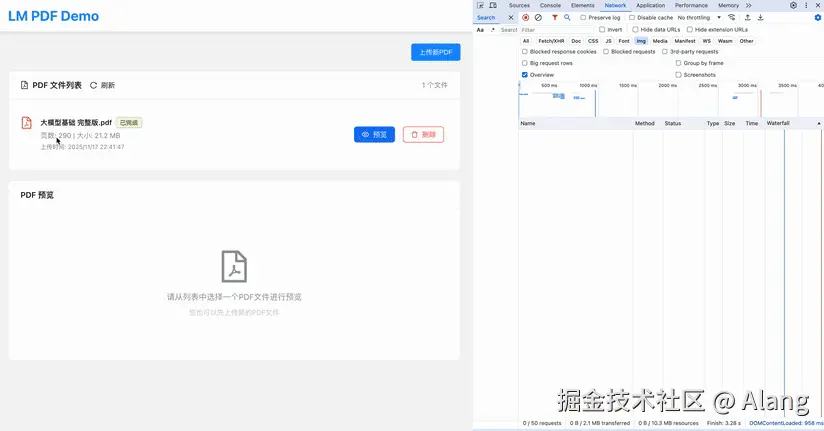Toggle the device toolbar icon
The width and height of the screenshot is (824, 431).
493,5
